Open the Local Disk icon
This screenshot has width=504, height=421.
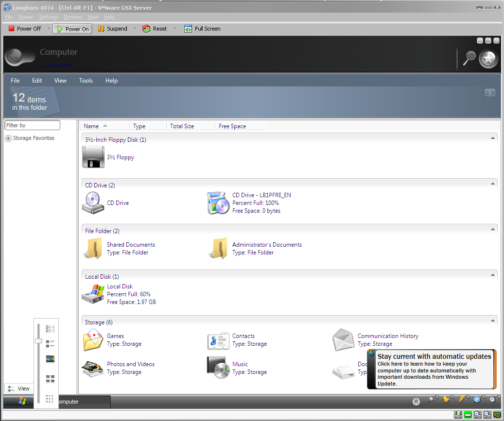pos(93,294)
